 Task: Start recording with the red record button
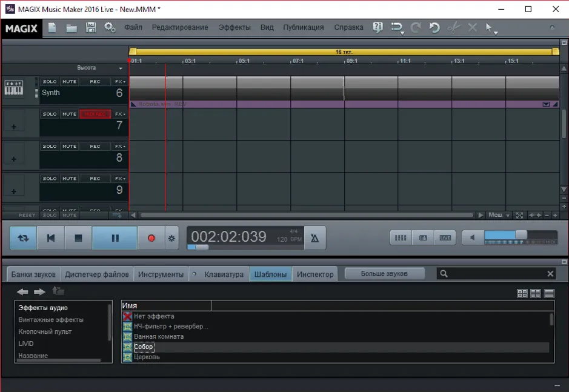[151, 238]
